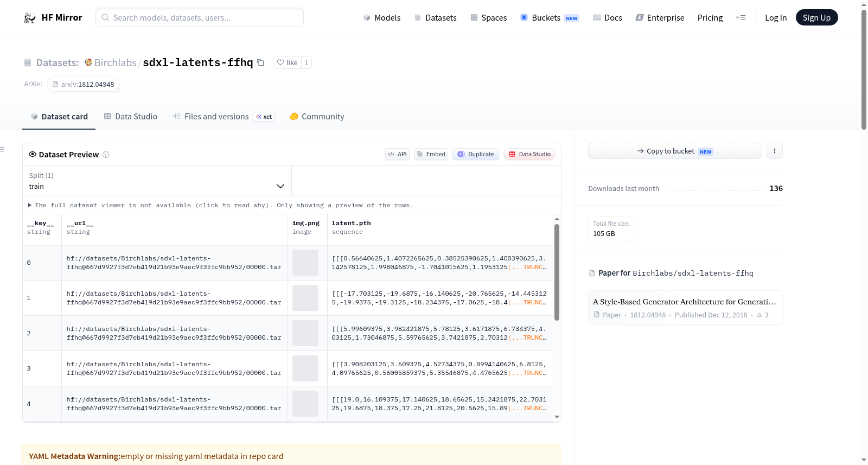Click the Birchlabs avatar icon
868x465 pixels.
88,62
